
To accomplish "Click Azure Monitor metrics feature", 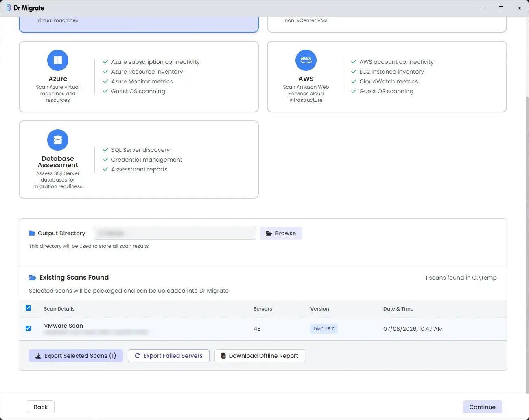I will click(x=142, y=81).
